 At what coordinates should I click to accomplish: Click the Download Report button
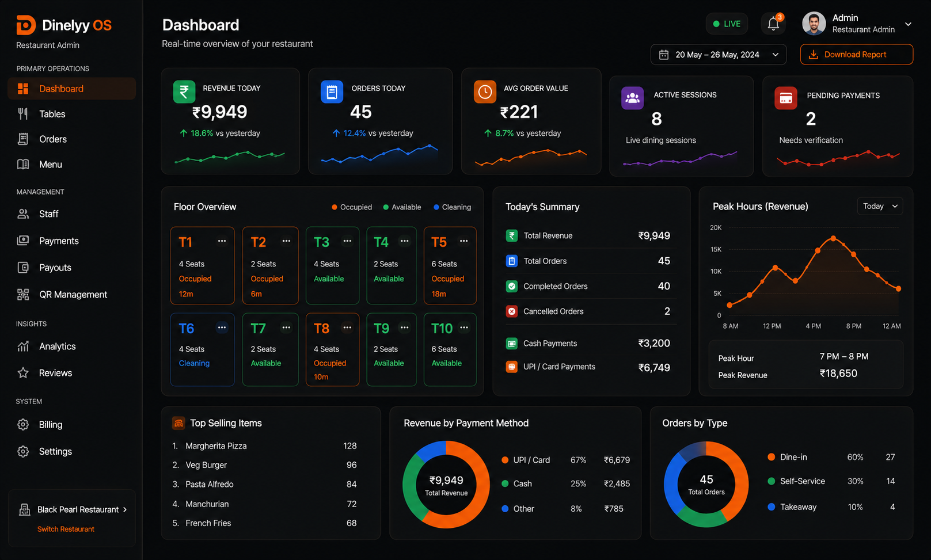856,55
